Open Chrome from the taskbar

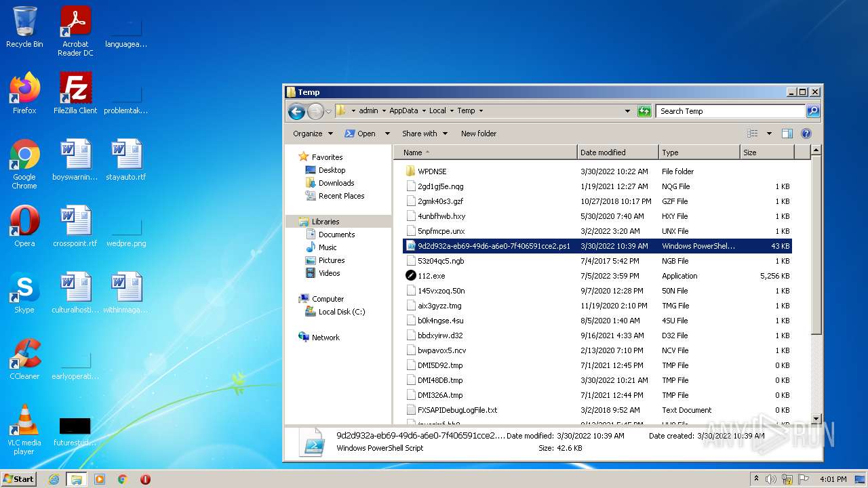pos(123,479)
